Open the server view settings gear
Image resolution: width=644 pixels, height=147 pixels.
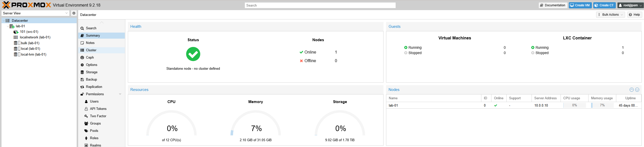[74, 13]
